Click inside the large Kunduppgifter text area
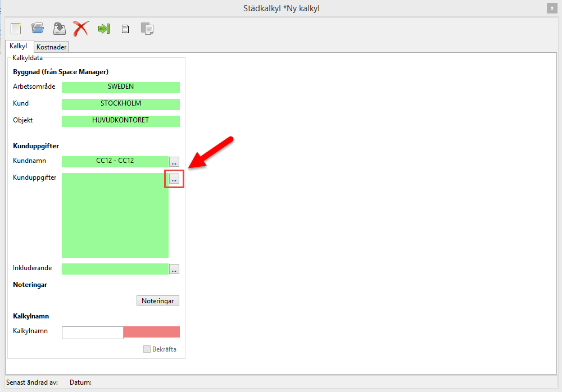The height and width of the screenshot is (392, 562). click(x=115, y=215)
